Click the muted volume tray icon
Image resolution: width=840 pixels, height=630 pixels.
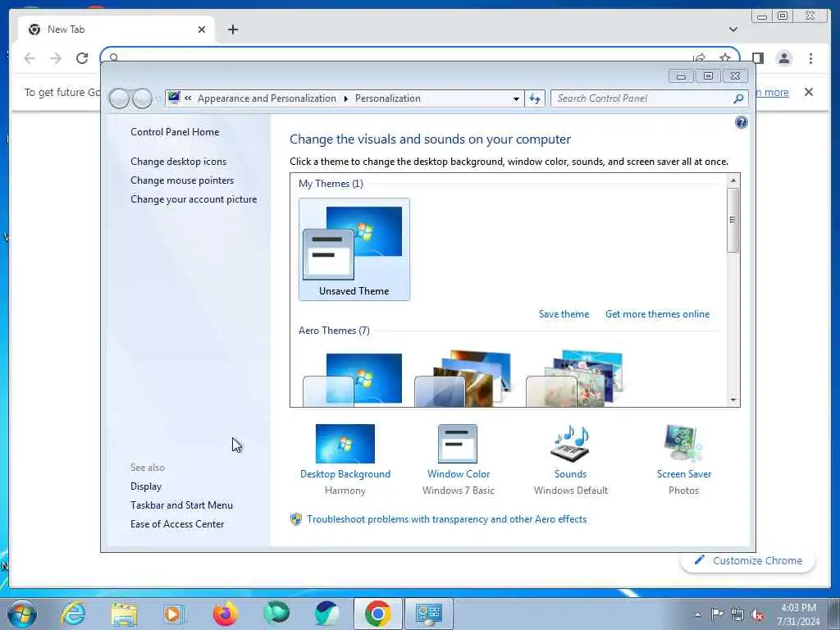(x=757, y=615)
